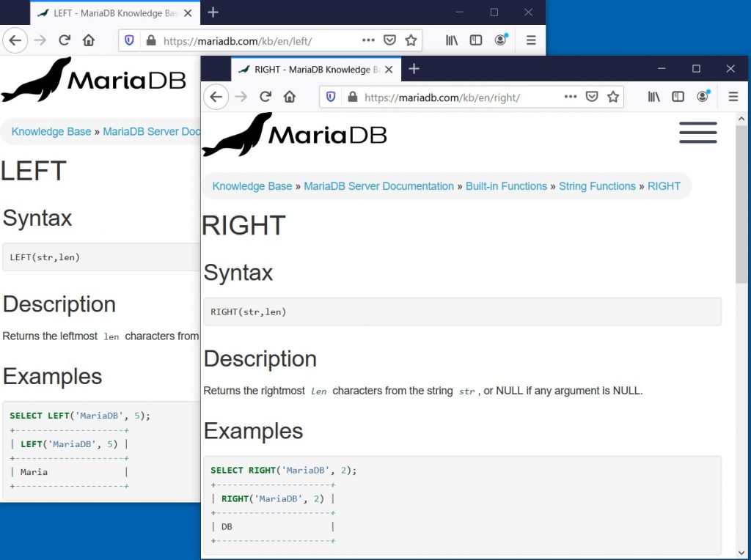Click the Maria result cell
The image size is (751, 560).
click(x=34, y=472)
